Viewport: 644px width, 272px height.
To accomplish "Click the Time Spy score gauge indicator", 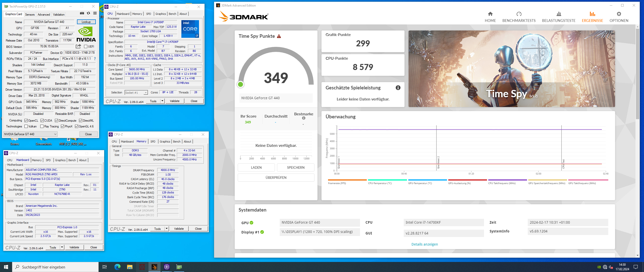I will point(240,84).
